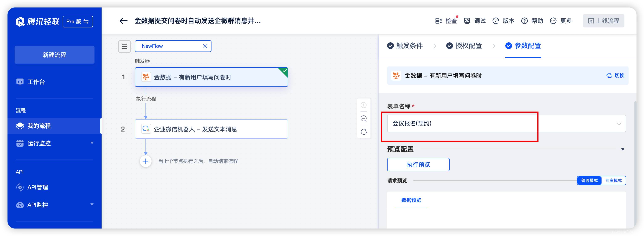Click the 新建流程 button

(55, 55)
